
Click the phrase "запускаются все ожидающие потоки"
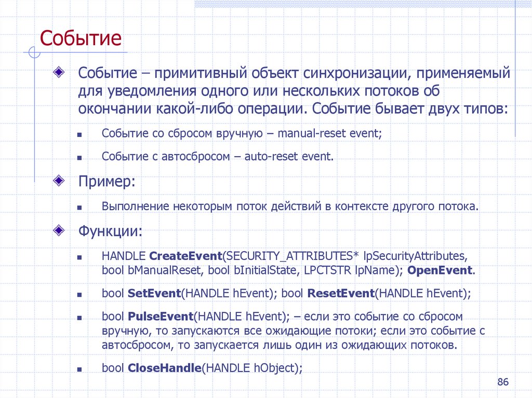point(272,331)
